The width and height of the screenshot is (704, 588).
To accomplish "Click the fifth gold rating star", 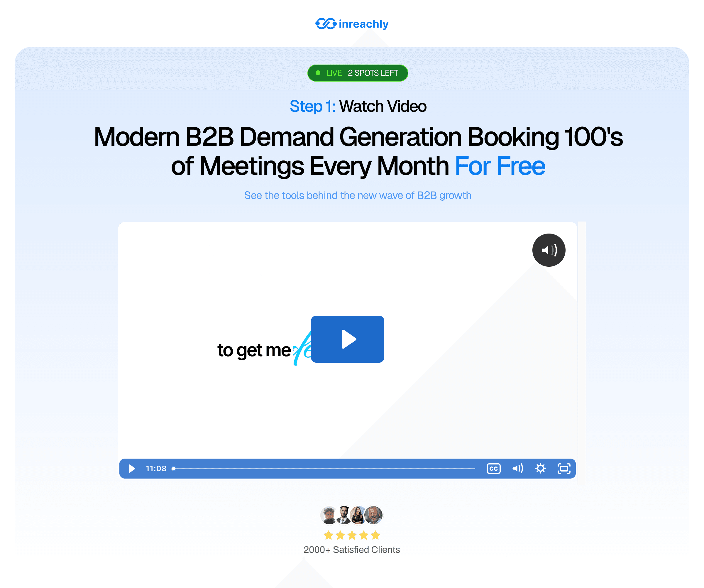I will (x=375, y=535).
